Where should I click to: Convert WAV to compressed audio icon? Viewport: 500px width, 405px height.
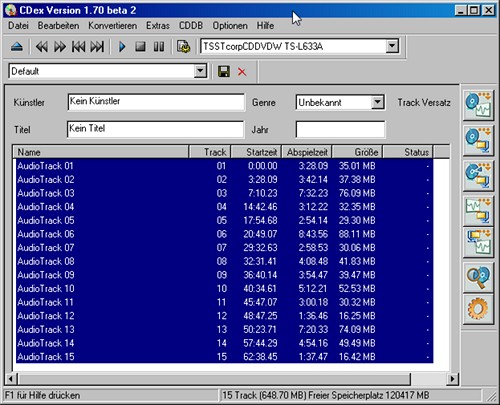478,211
